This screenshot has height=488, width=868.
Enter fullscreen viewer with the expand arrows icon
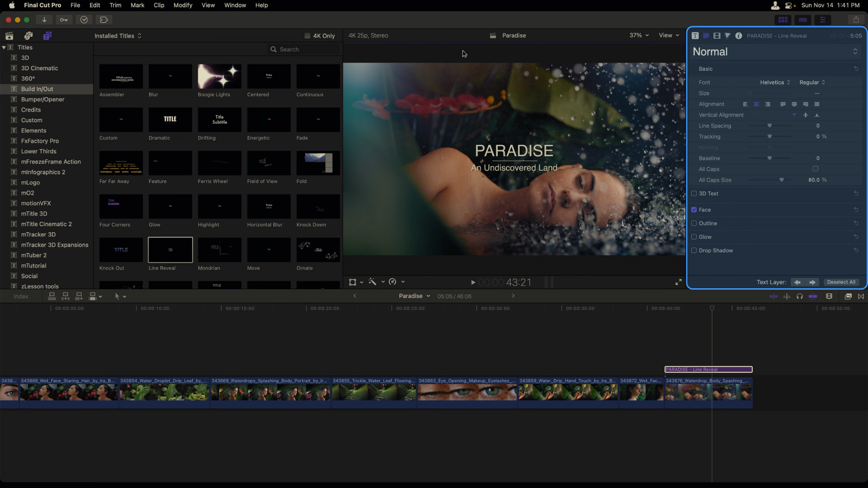(x=679, y=282)
